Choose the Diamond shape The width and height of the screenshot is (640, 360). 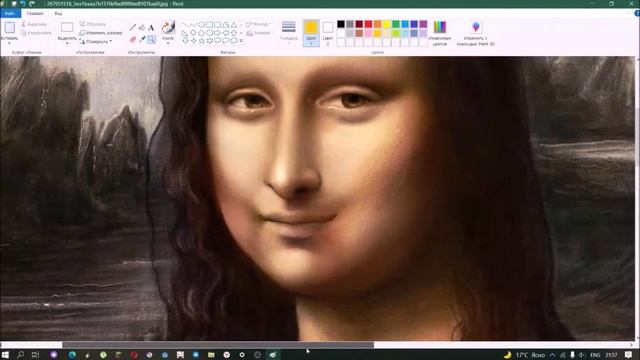(193, 33)
